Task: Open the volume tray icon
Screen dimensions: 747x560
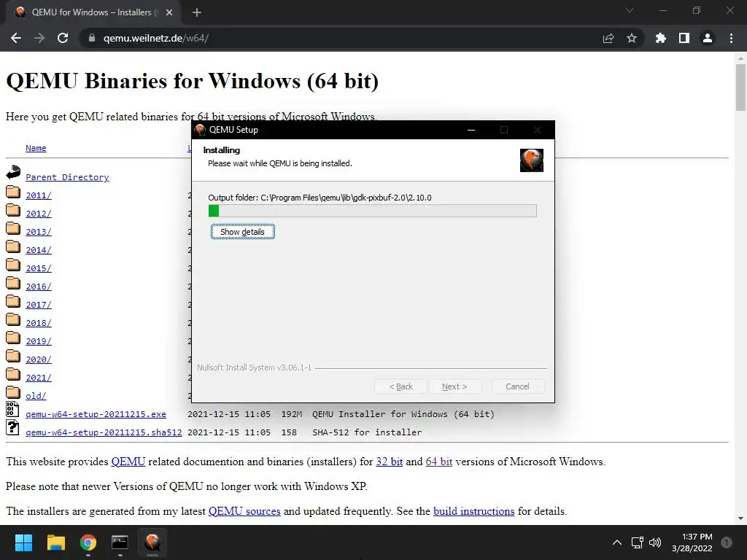Action: click(x=655, y=542)
